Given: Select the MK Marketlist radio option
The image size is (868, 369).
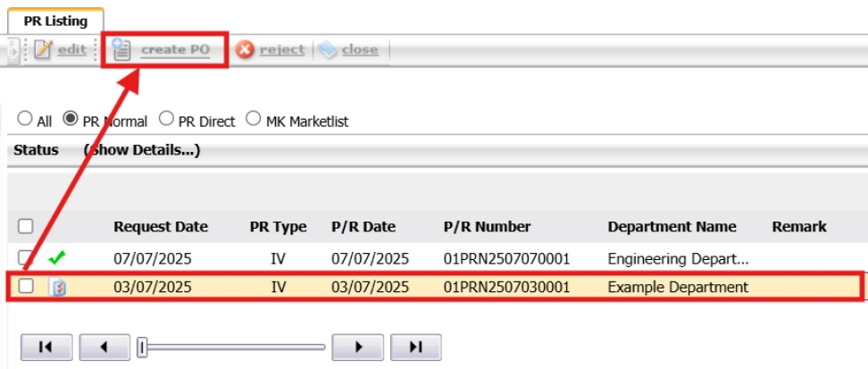Looking at the screenshot, I should coord(253,119).
